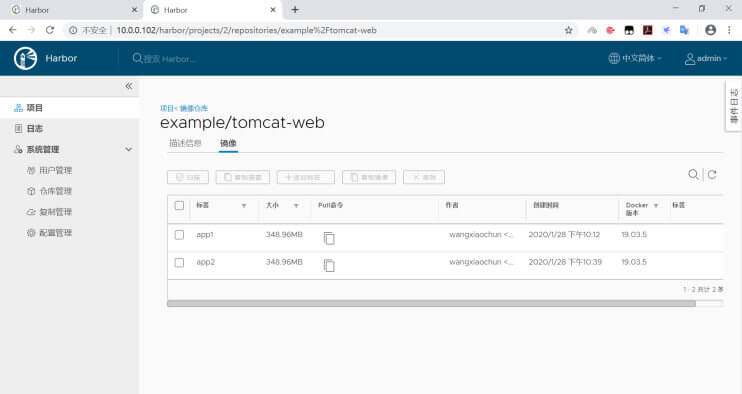Click the horizontal table scrollbar

click(x=431, y=303)
